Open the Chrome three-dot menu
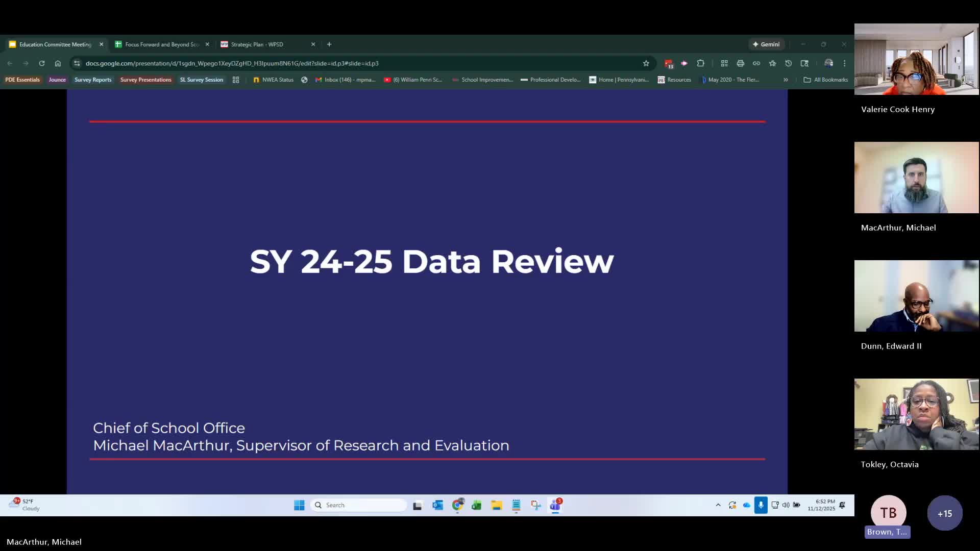The image size is (980, 551). coord(845,63)
